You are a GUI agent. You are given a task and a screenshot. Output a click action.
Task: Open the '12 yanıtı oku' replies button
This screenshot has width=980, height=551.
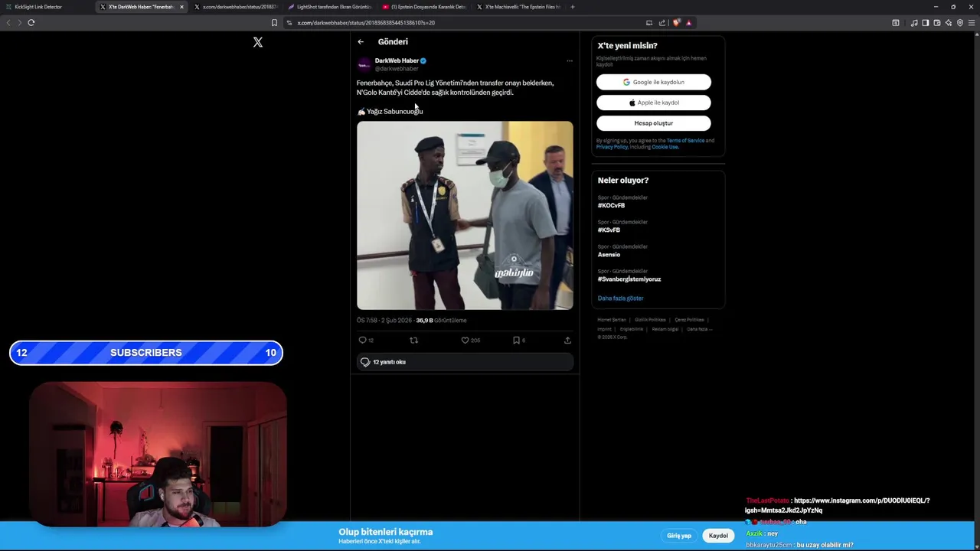[x=465, y=362]
